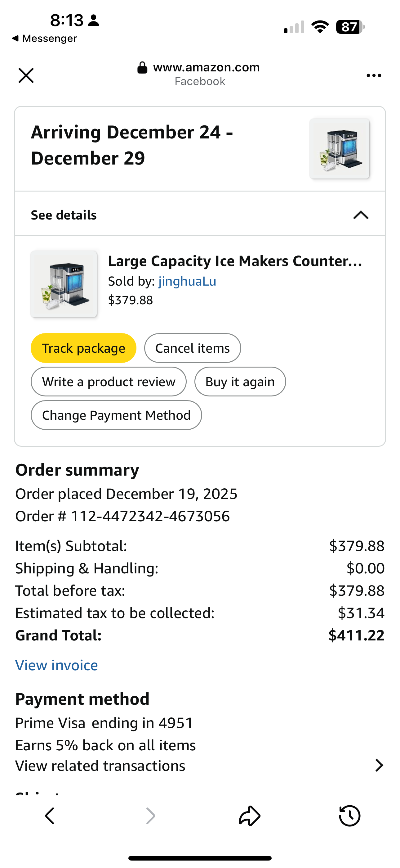Tap the Cancel items button
400x868 pixels.
192,348
